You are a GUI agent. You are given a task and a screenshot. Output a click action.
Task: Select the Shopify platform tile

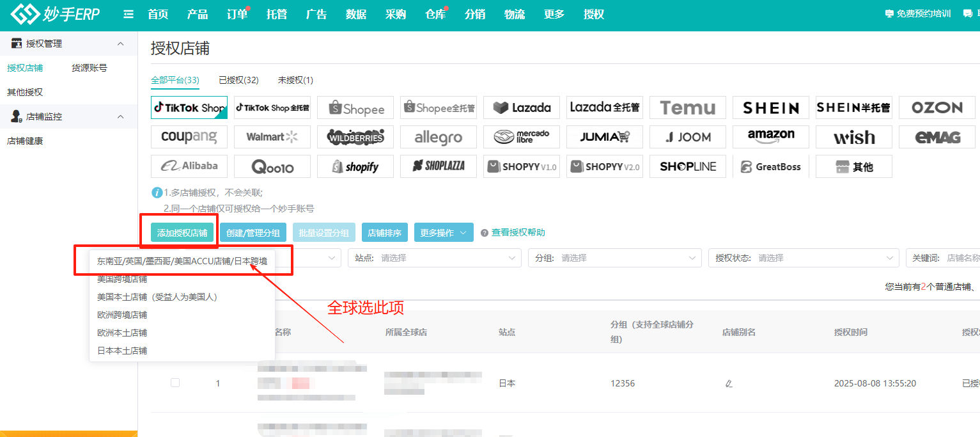355,166
